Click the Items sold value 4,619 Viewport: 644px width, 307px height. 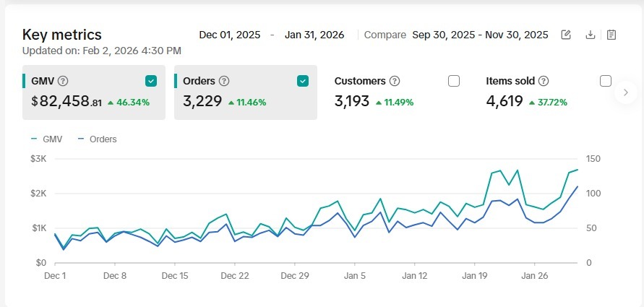pyautogui.click(x=505, y=101)
